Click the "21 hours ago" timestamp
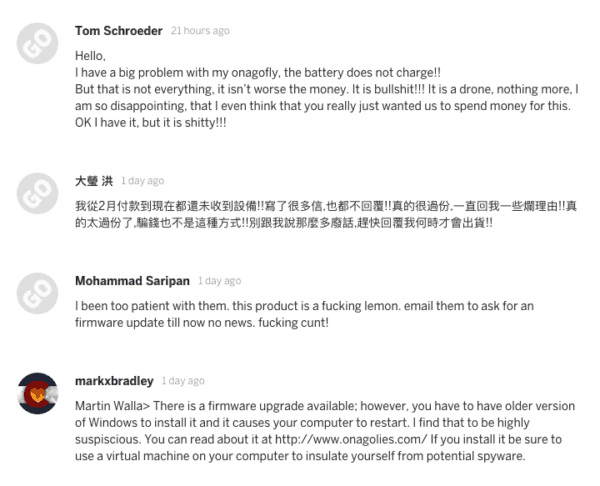This screenshot has height=486, width=600. point(200,31)
